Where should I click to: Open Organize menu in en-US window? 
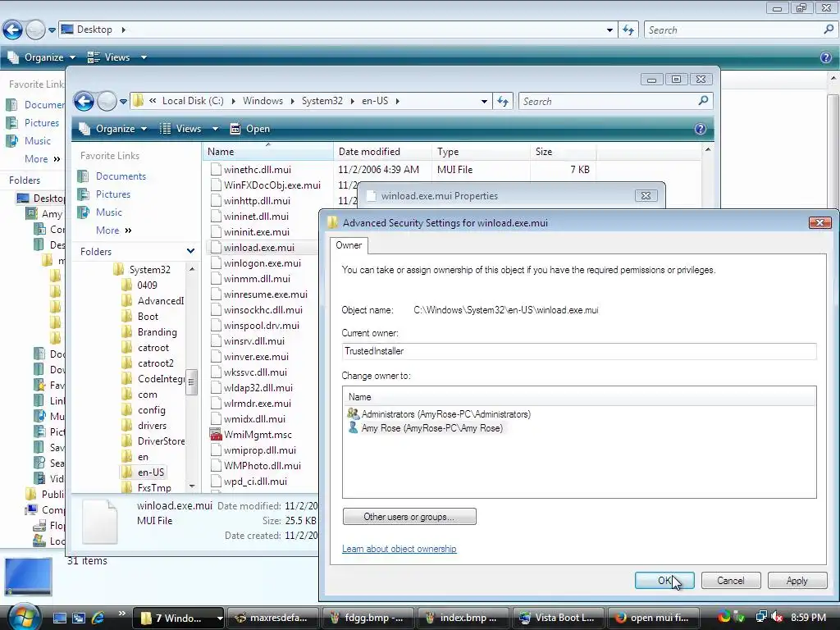pos(113,129)
